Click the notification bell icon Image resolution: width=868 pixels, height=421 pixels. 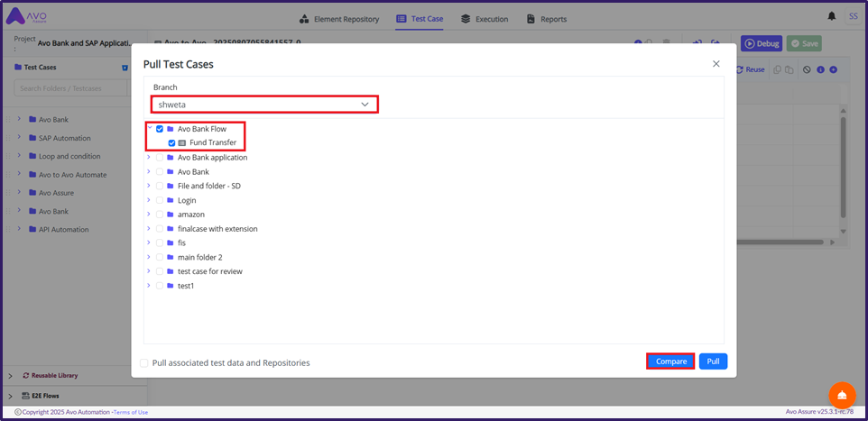tap(831, 16)
